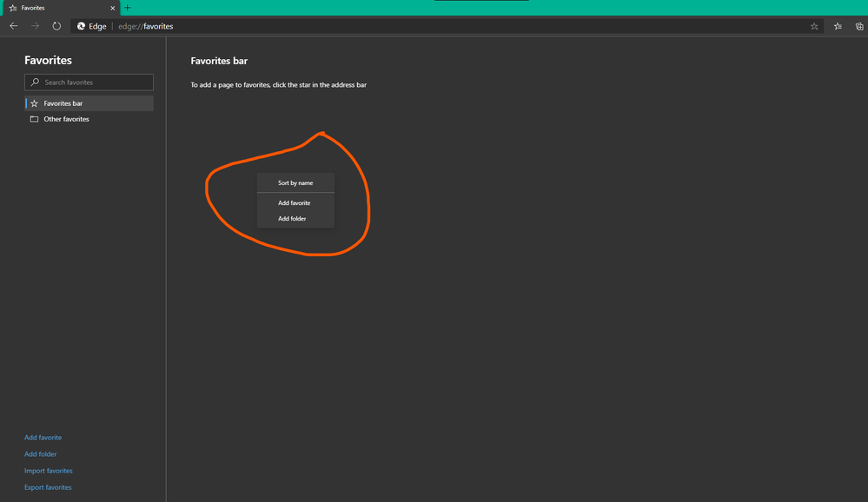This screenshot has height=502, width=868.
Task: Click the forward navigation arrow
Action: [35, 26]
